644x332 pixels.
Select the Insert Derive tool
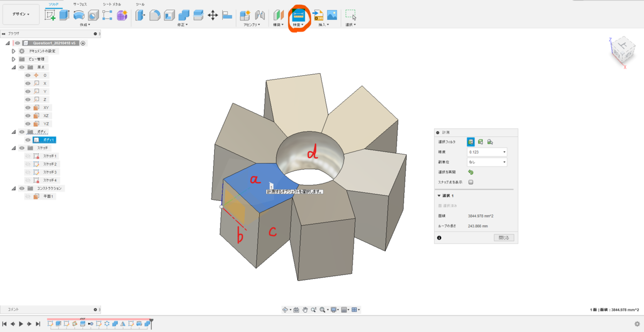[318, 16]
